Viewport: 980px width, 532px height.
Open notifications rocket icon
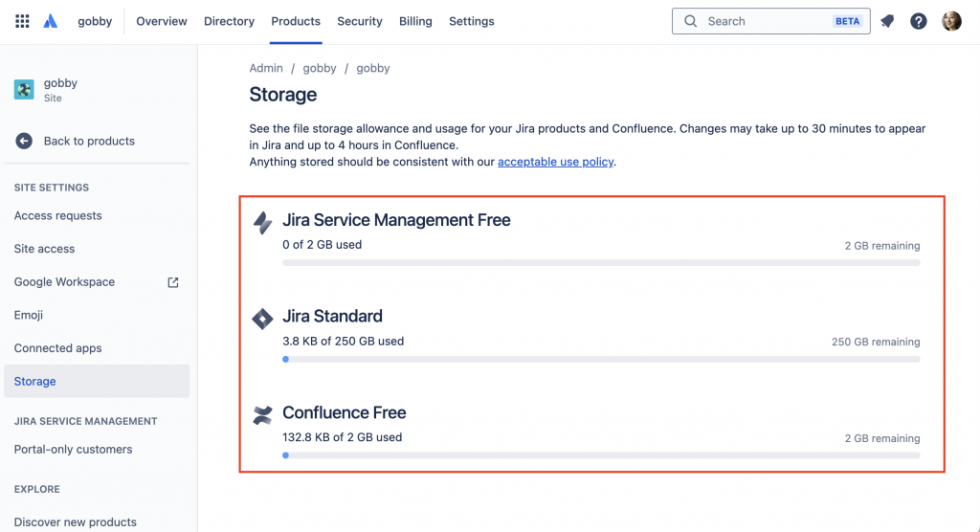(887, 21)
